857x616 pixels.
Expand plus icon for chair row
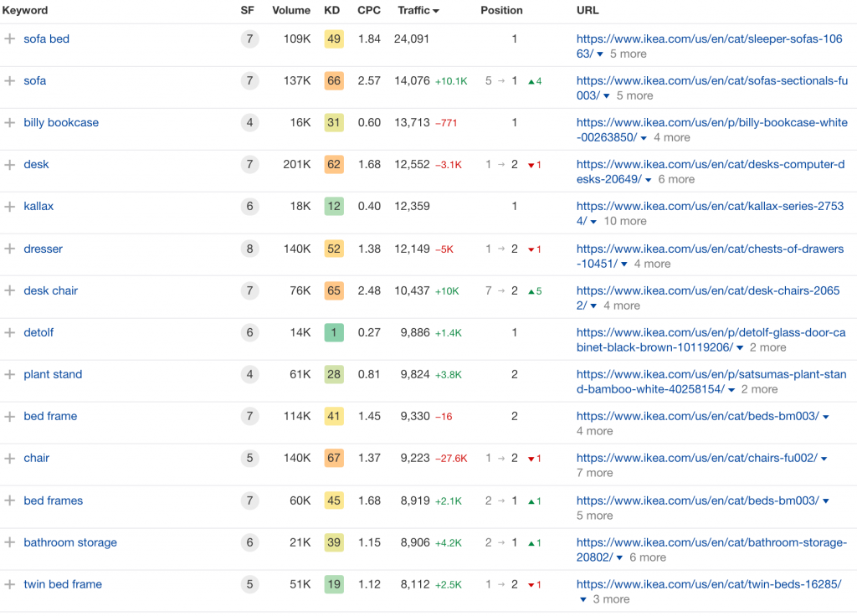coord(10,458)
